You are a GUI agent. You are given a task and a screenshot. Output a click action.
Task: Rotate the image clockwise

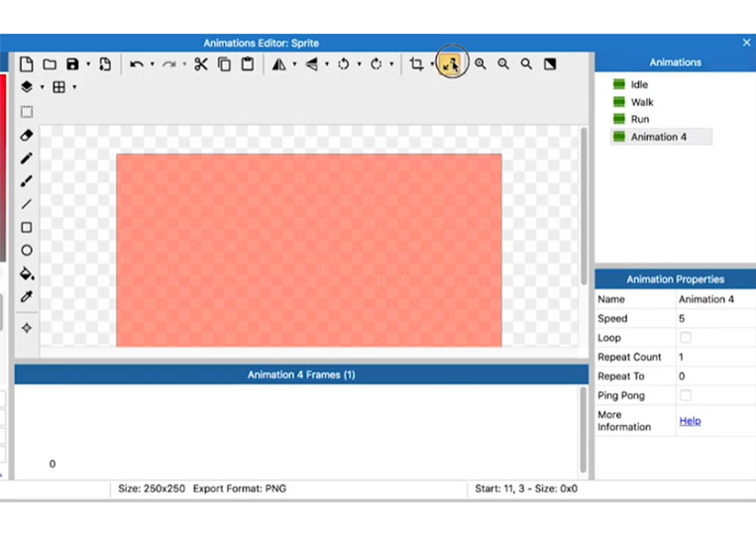tap(377, 63)
